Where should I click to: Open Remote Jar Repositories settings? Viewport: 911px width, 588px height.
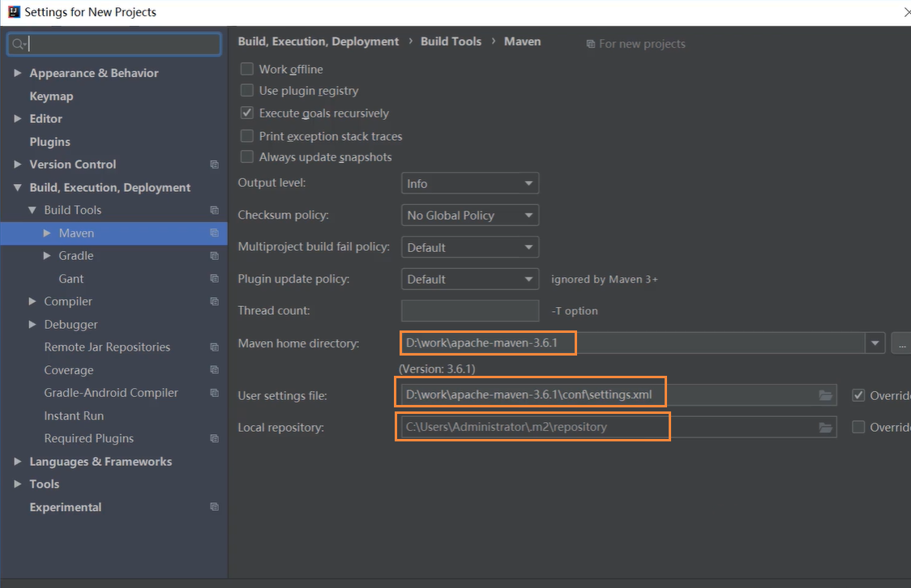tap(107, 347)
